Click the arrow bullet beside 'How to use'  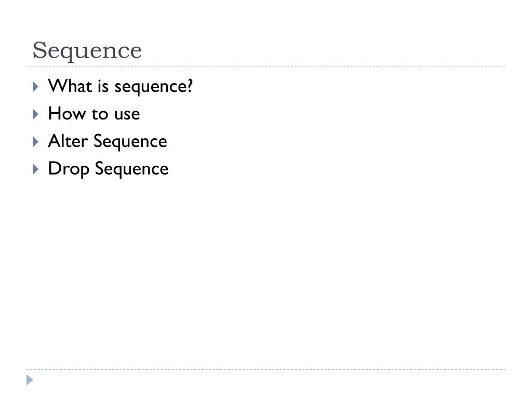[x=36, y=114]
